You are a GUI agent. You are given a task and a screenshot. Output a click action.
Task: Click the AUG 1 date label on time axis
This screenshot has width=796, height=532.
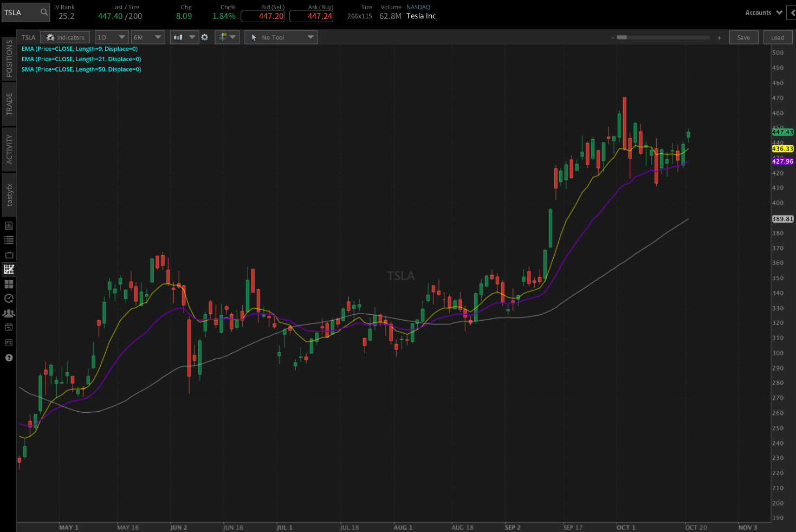pos(403,527)
